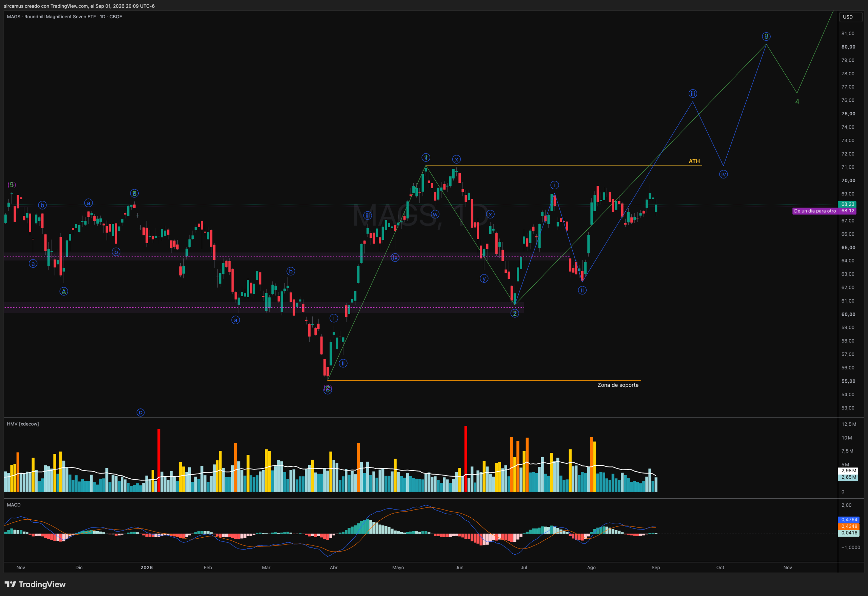
Task: Click the circled w wave label
Action: 435,214
